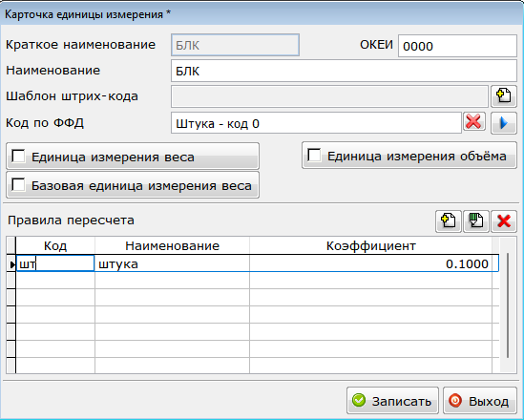Click the ОКЕИ input field
This screenshot has width=524, height=420.
coord(457,46)
